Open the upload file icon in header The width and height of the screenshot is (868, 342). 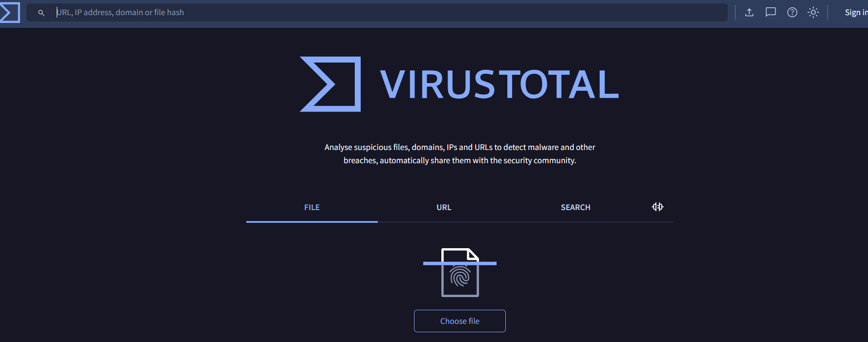pos(749,13)
